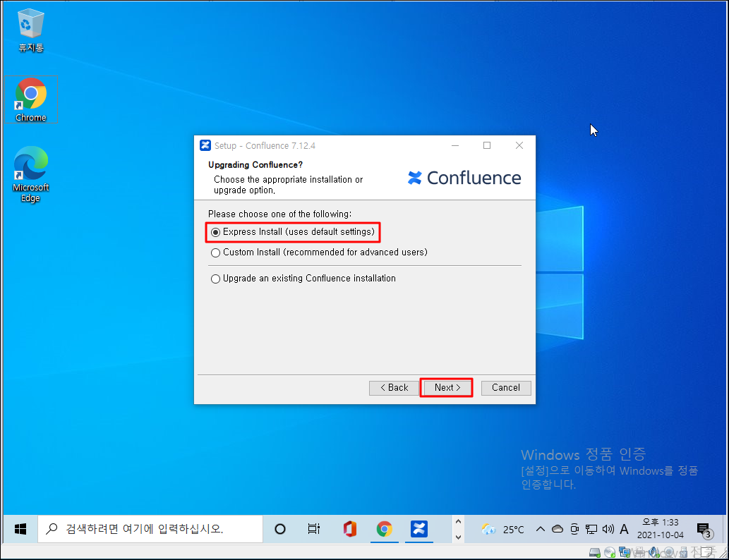Click taskbar scroll up arrow
The width and height of the screenshot is (729, 560).
(458, 522)
